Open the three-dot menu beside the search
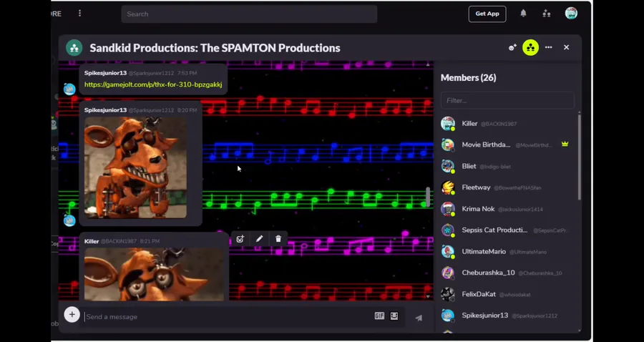This screenshot has width=644, height=342. pos(79,14)
